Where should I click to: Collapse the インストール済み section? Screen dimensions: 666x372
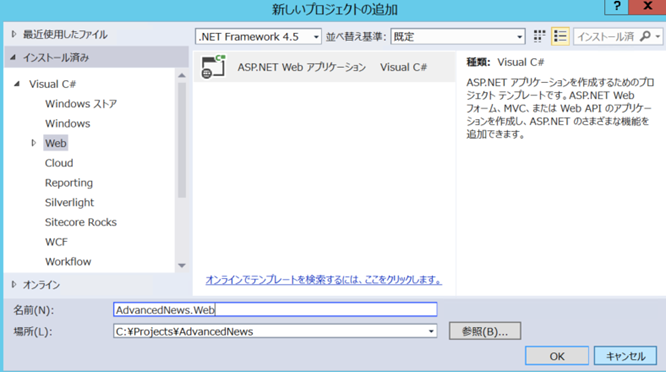click(x=13, y=57)
